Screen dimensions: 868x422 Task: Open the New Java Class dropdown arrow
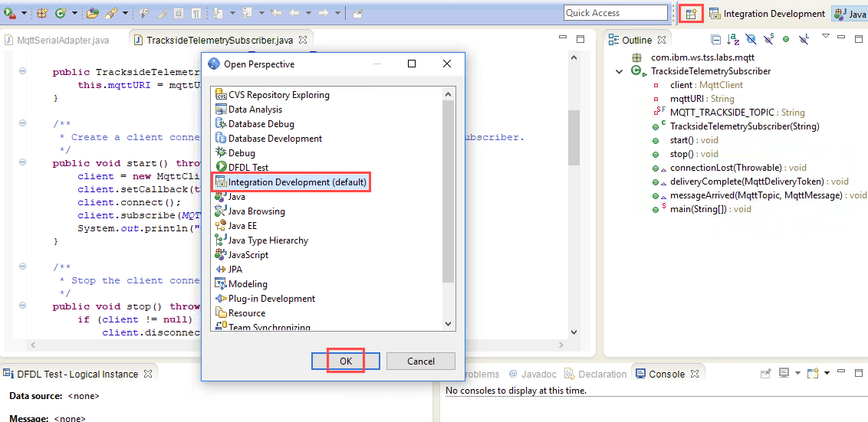74,13
